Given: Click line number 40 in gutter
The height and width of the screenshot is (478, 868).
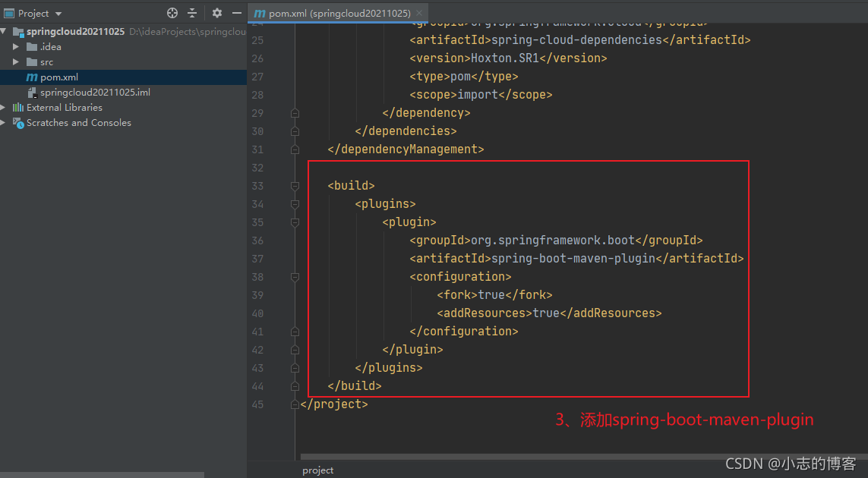Looking at the screenshot, I should [257, 313].
